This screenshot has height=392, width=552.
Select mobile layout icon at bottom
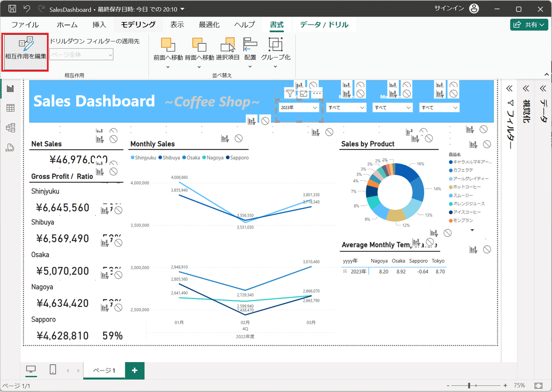coord(53,369)
